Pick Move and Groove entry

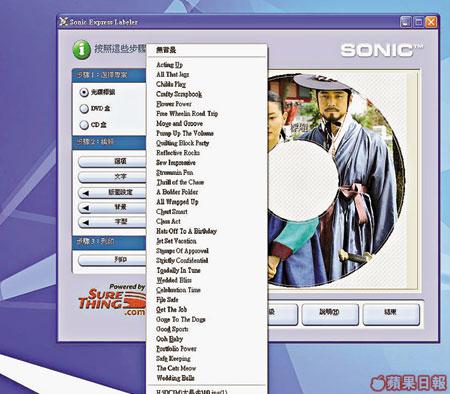pos(207,123)
